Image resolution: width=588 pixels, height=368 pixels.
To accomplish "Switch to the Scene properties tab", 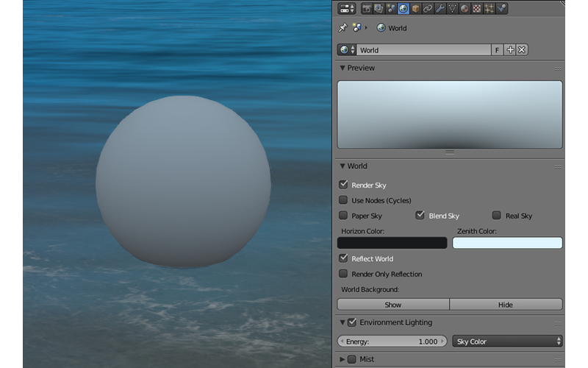I will pyautogui.click(x=391, y=9).
